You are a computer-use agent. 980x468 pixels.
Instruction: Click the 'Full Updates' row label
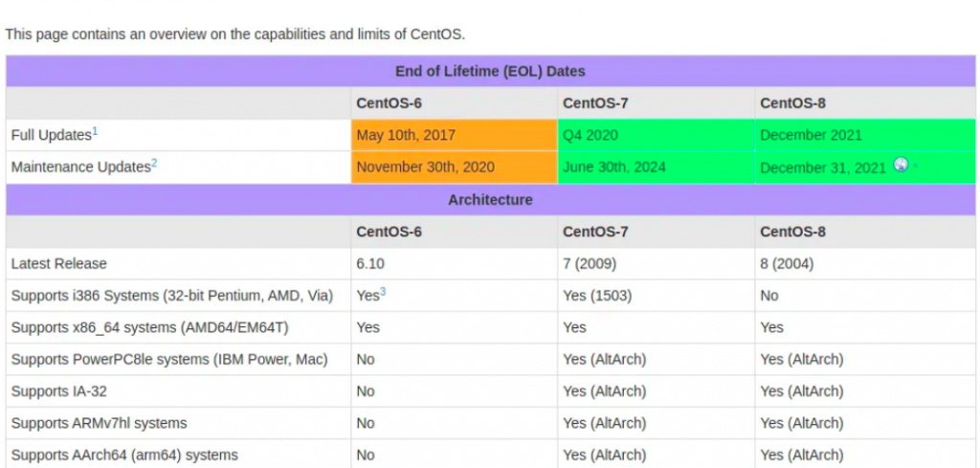[x=52, y=136]
